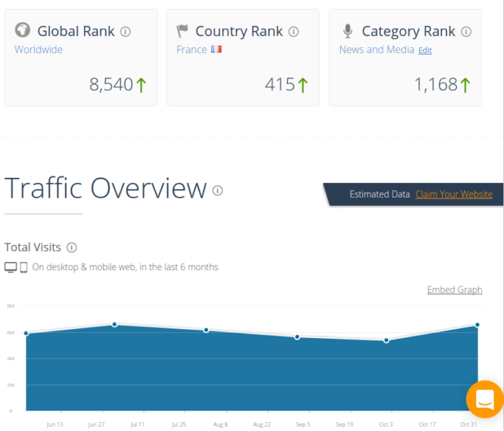Open the France country link
The image size is (504, 431).
click(192, 50)
